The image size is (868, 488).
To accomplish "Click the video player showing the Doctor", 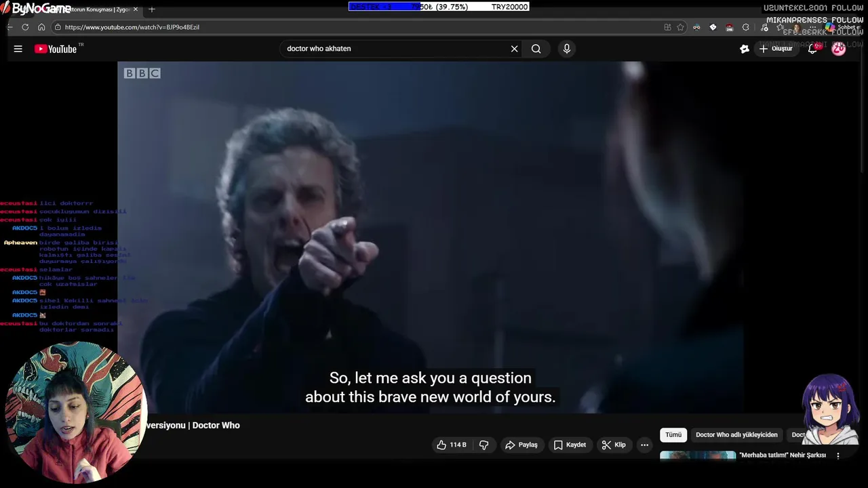I will click(431, 237).
